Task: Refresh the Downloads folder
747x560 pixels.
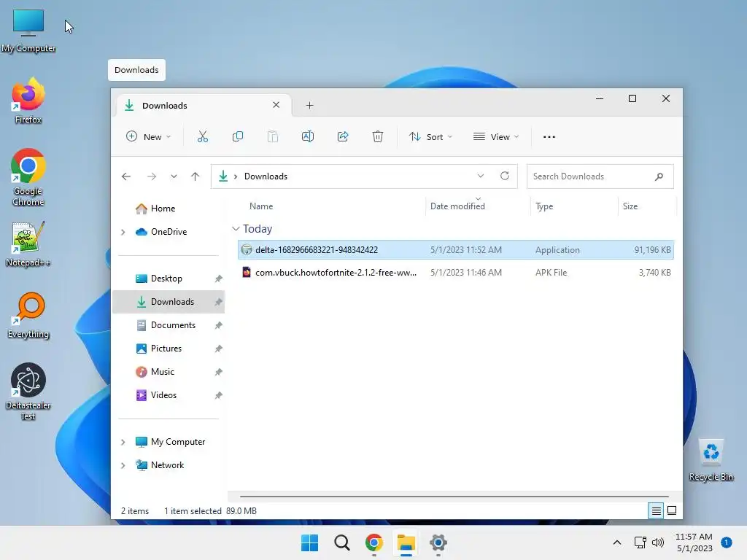Action: (x=505, y=176)
